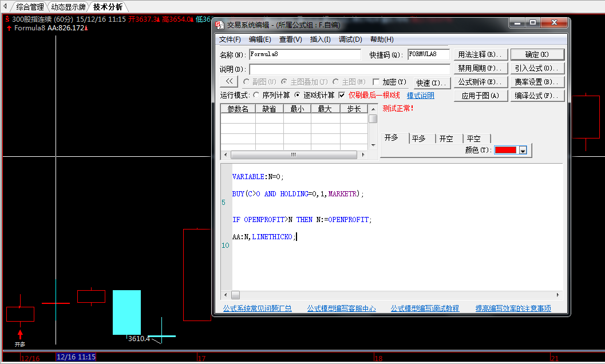Screen dimensions: 605x364
Task: Open the 颜色 color dropdown arrow
Action: (x=522, y=151)
